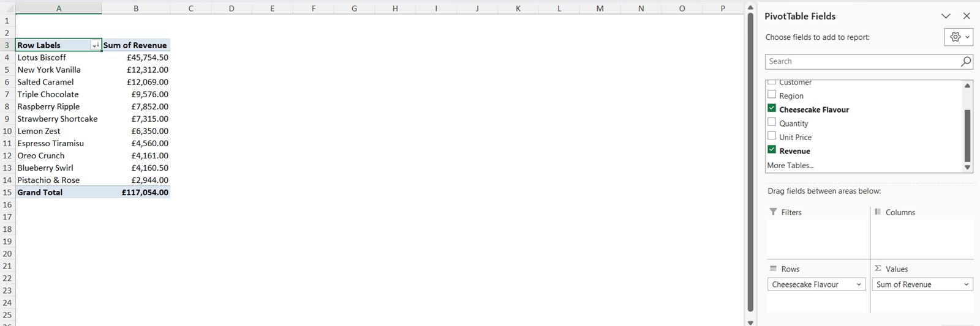Select the £45,754.50 revenue cell
The width and height of the screenshot is (980, 326).
136,57
